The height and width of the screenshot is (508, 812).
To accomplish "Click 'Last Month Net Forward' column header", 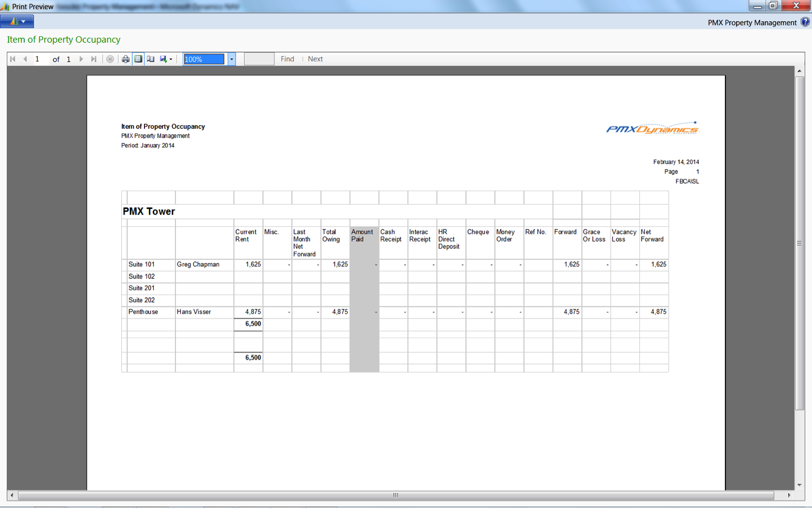I will pos(304,243).
